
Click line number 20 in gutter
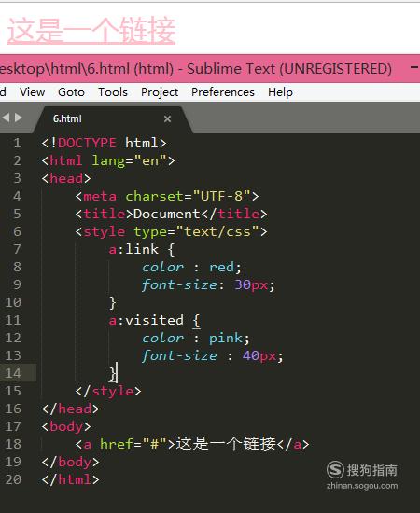click(x=13, y=479)
